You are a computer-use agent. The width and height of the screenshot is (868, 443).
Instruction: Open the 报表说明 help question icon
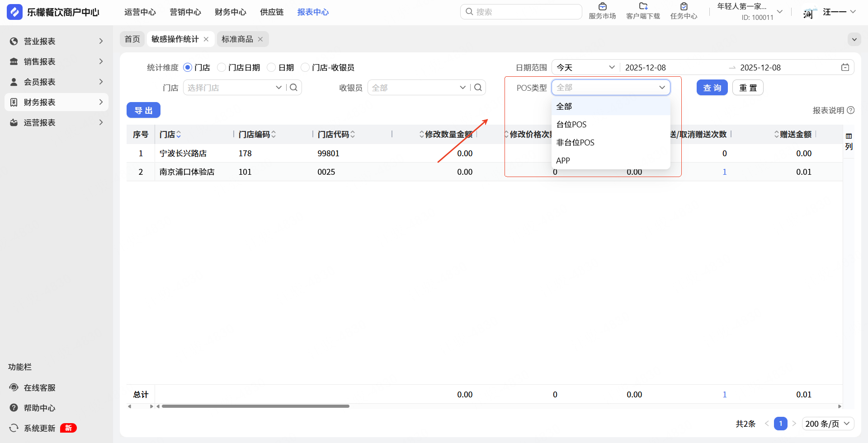[x=851, y=110]
